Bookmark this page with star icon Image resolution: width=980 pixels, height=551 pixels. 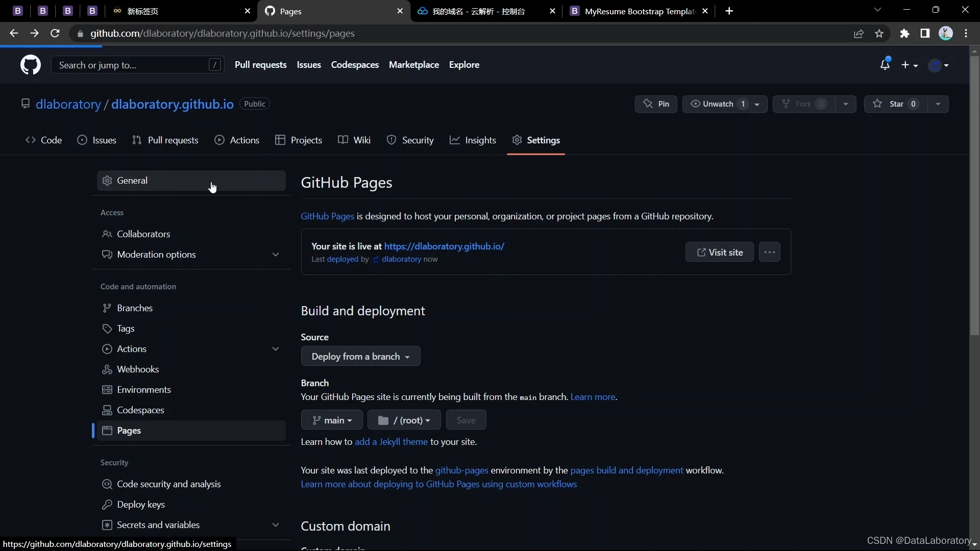pyautogui.click(x=879, y=34)
